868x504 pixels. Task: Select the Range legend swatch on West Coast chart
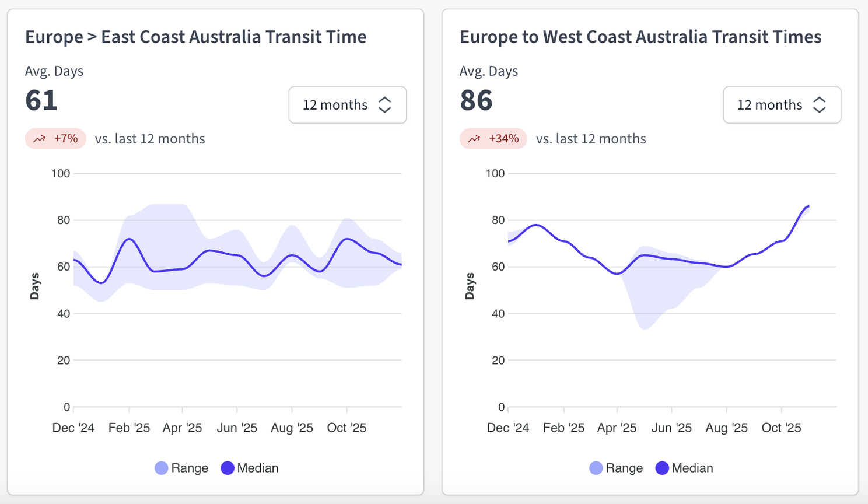pyautogui.click(x=596, y=467)
